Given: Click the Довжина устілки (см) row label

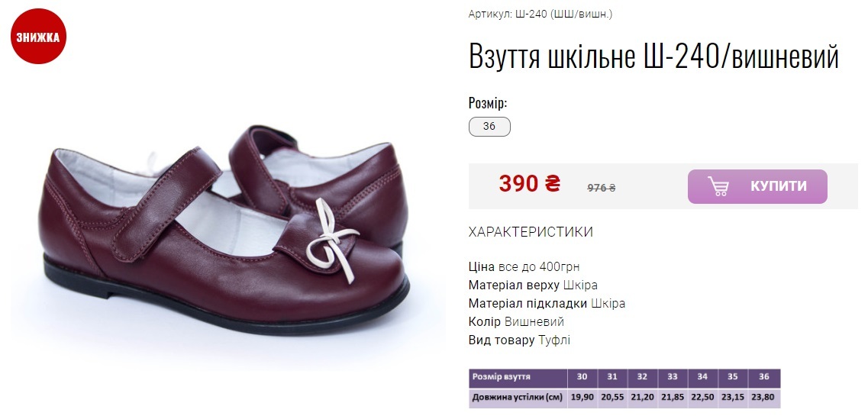Looking at the screenshot, I should coord(518,397).
